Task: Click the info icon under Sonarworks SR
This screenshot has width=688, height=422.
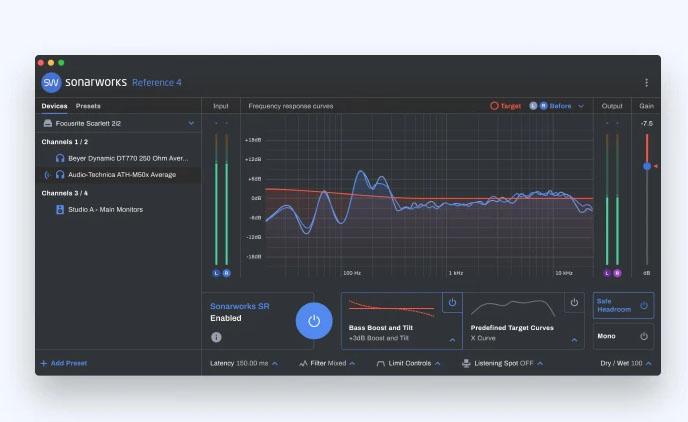Action: 216,337
